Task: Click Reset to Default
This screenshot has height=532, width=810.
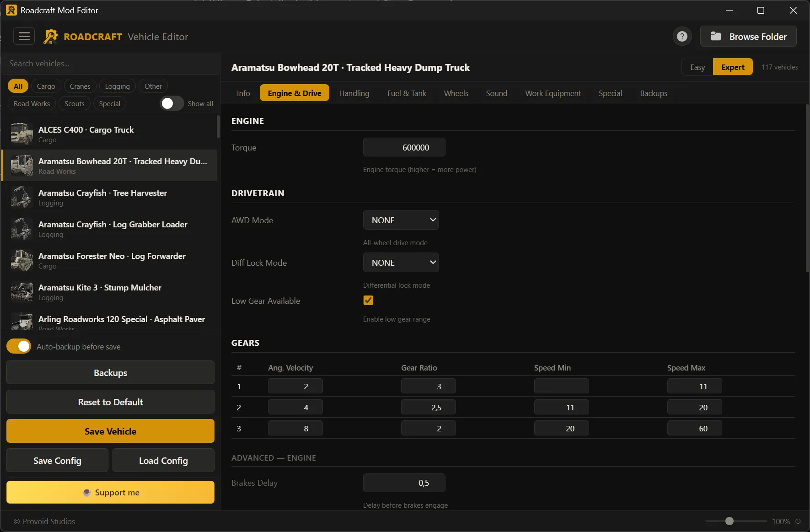Action: (x=110, y=402)
